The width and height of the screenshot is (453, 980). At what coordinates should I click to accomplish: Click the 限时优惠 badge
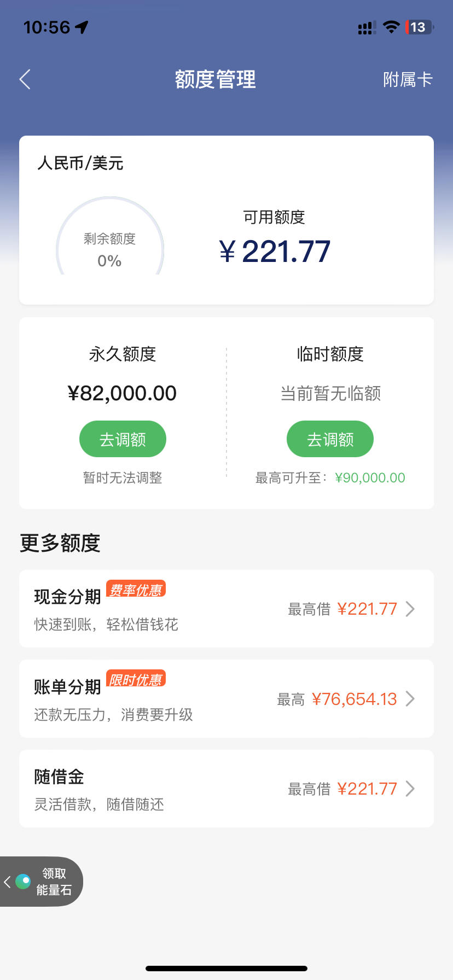(136, 679)
